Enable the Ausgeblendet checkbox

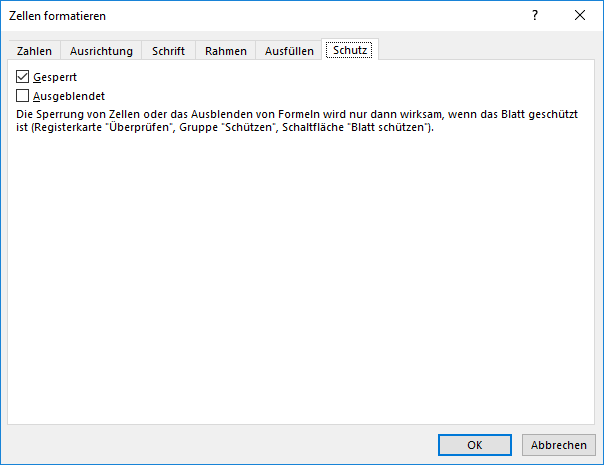click(23, 96)
